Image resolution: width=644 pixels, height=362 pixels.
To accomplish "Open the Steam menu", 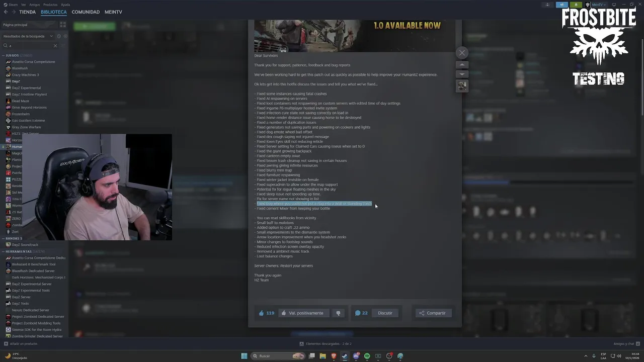I will click(x=12, y=5).
